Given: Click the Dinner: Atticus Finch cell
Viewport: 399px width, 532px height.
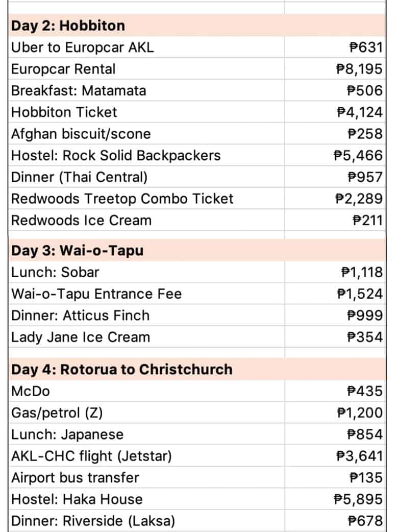Looking at the screenshot, I should (x=80, y=316).
